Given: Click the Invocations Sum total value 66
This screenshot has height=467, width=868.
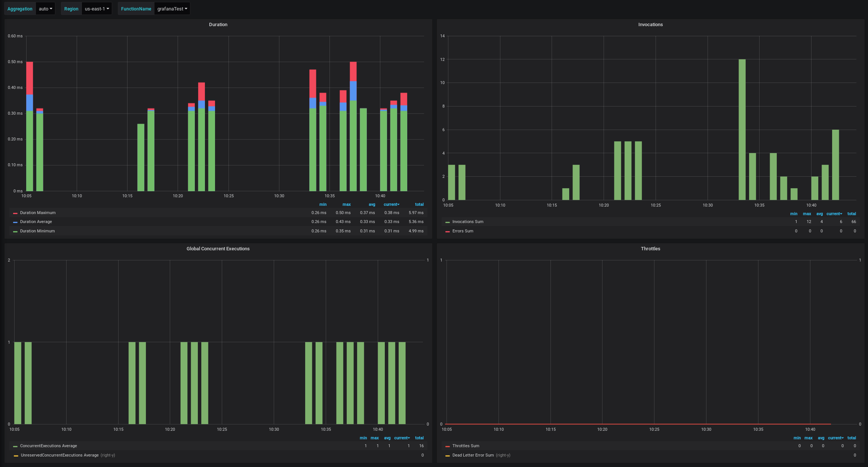Looking at the screenshot, I should pyautogui.click(x=854, y=222).
